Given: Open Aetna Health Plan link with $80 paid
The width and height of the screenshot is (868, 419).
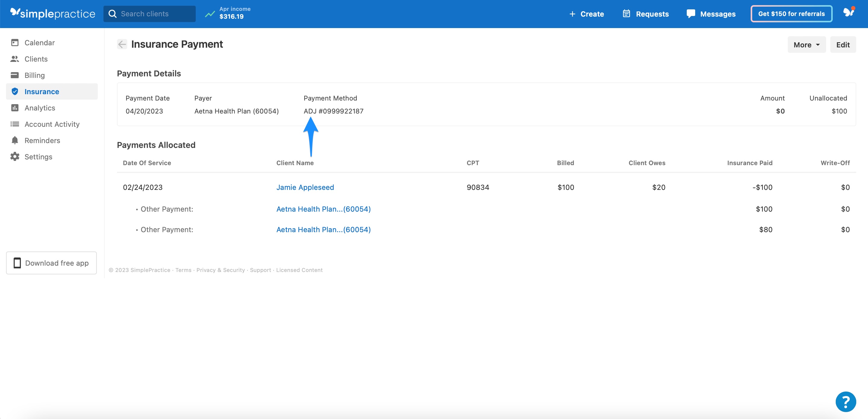Looking at the screenshot, I should tap(324, 229).
